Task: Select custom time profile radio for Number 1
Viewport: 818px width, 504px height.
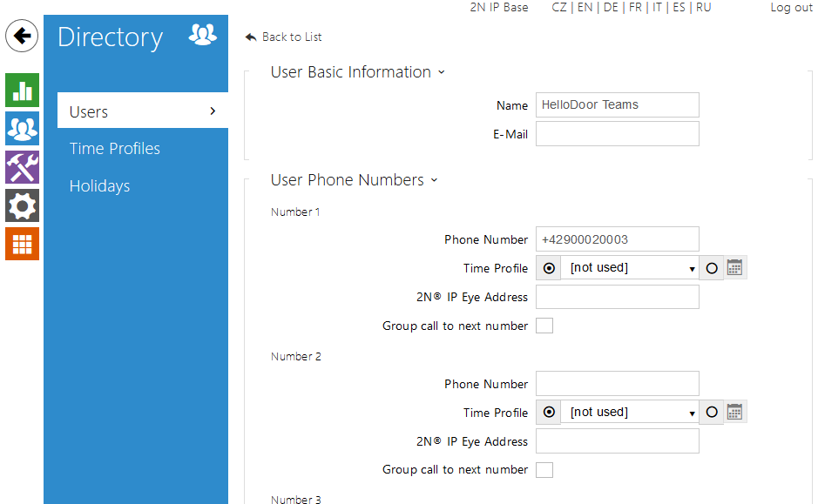Action: pos(712,268)
